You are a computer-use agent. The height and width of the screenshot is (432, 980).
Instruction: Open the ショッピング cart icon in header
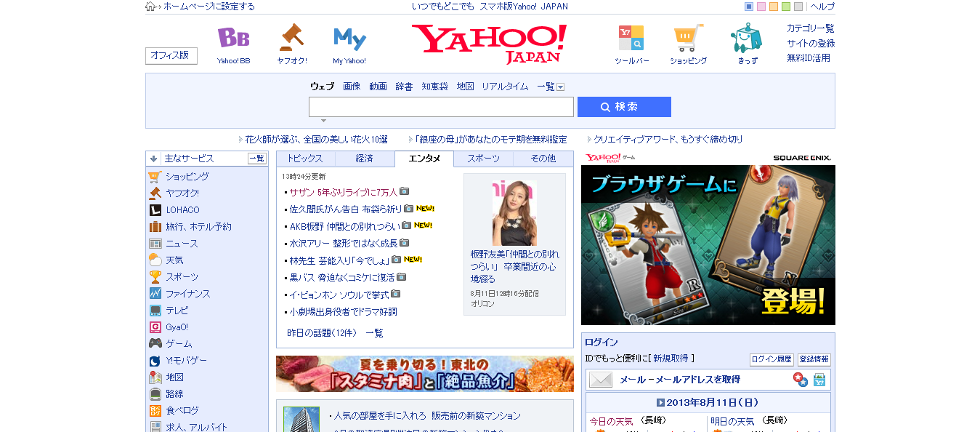pos(688,37)
